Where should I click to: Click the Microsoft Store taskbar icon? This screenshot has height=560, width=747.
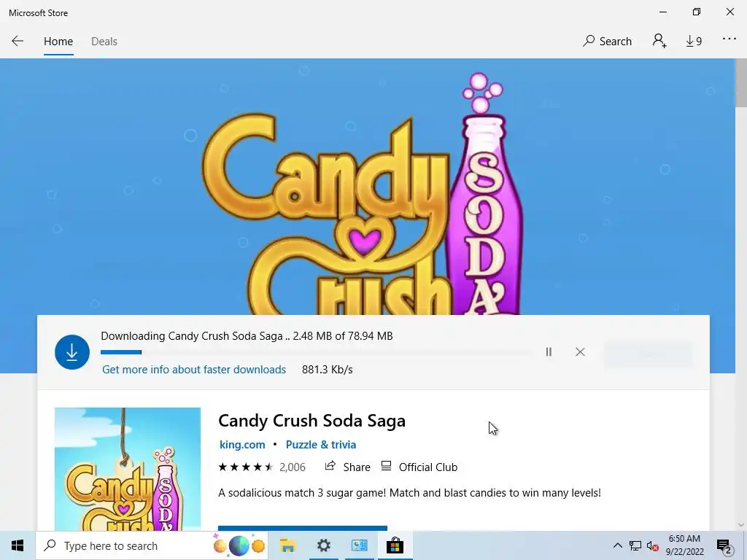click(x=395, y=545)
